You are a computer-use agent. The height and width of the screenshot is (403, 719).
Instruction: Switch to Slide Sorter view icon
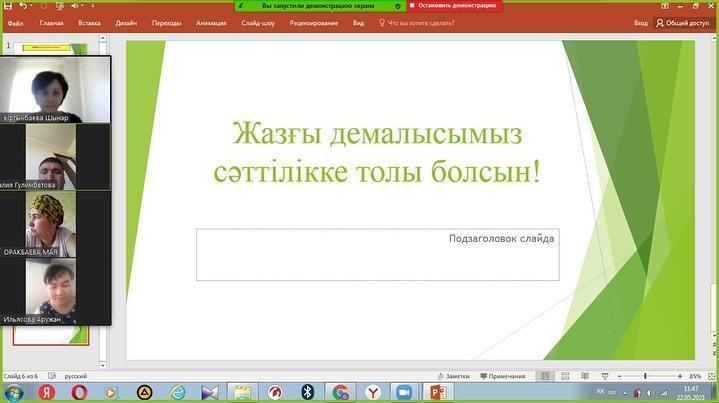[x=565, y=376]
